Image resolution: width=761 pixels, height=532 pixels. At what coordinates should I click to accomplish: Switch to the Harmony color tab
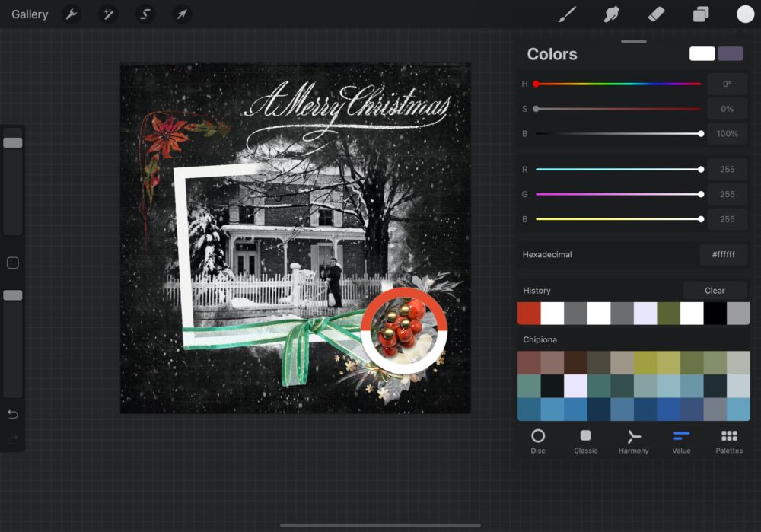(633, 441)
